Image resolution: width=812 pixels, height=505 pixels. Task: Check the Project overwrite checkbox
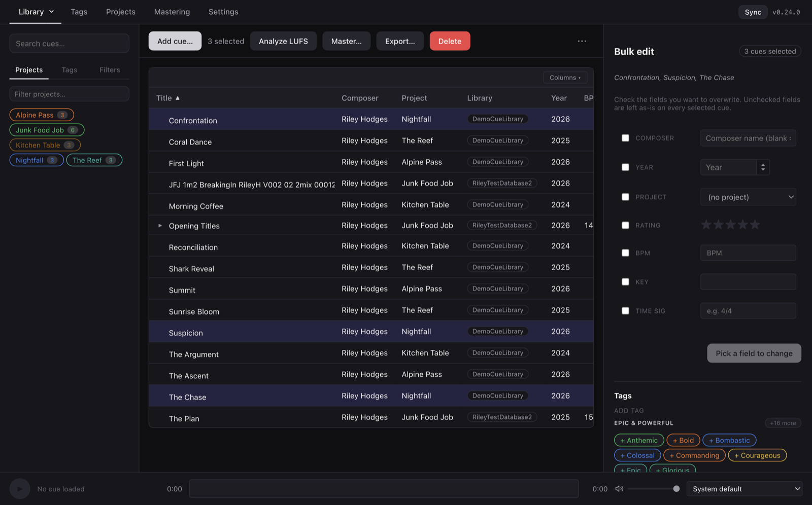(x=625, y=197)
